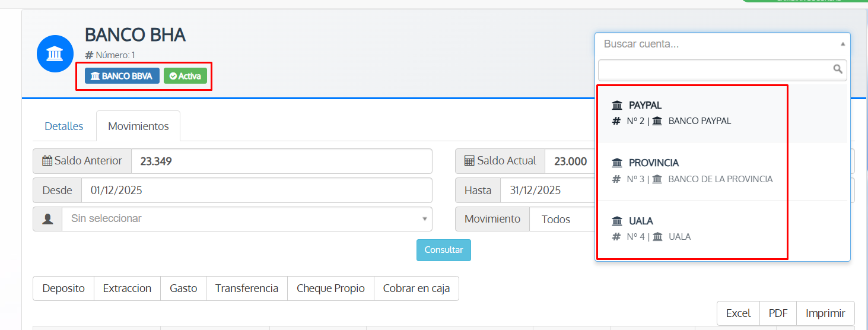Open the Sin seleccionar dropdown
The width and height of the screenshot is (868, 330).
point(247,219)
